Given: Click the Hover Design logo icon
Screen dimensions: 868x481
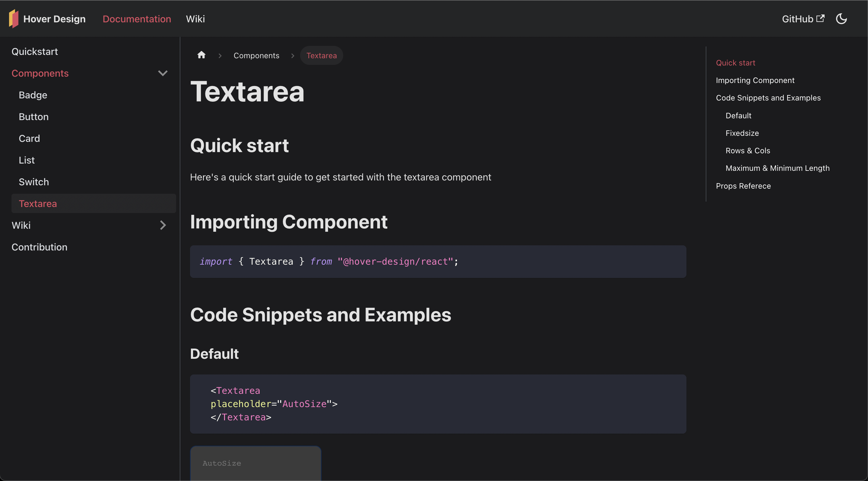Looking at the screenshot, I should (x=14, y=18).
